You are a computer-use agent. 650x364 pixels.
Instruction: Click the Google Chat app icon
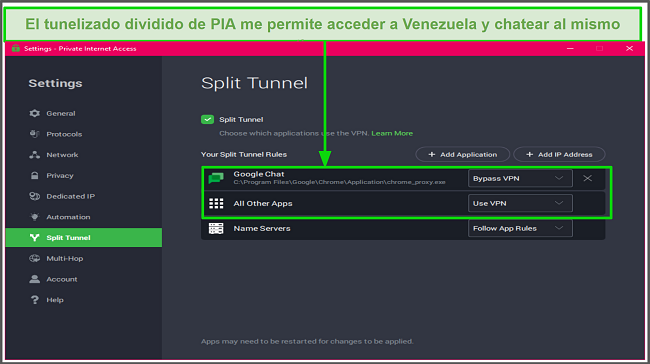[x=216, y=178]
